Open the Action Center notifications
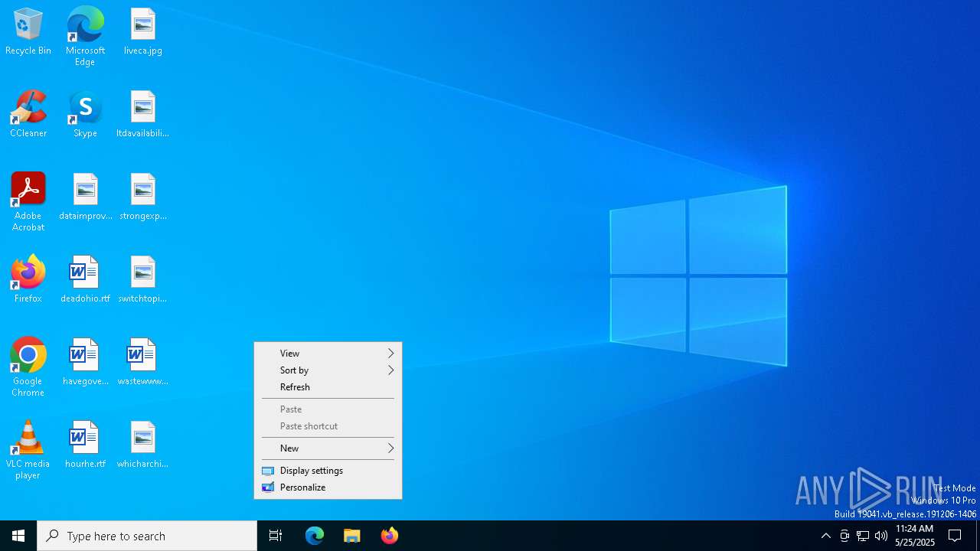Viewport: 980px width, 551px height. tap(955, 536)
